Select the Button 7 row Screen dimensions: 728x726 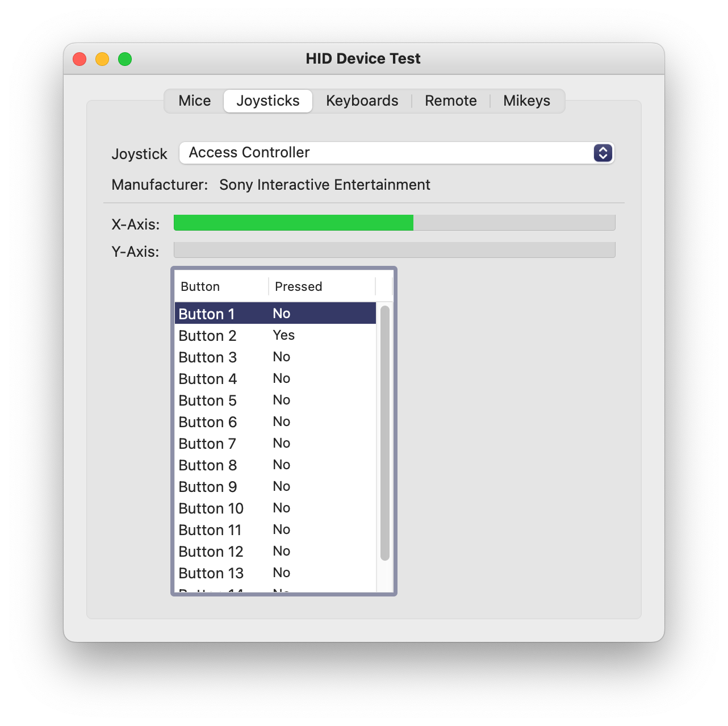pyautogui.click(x=275, y=443)
